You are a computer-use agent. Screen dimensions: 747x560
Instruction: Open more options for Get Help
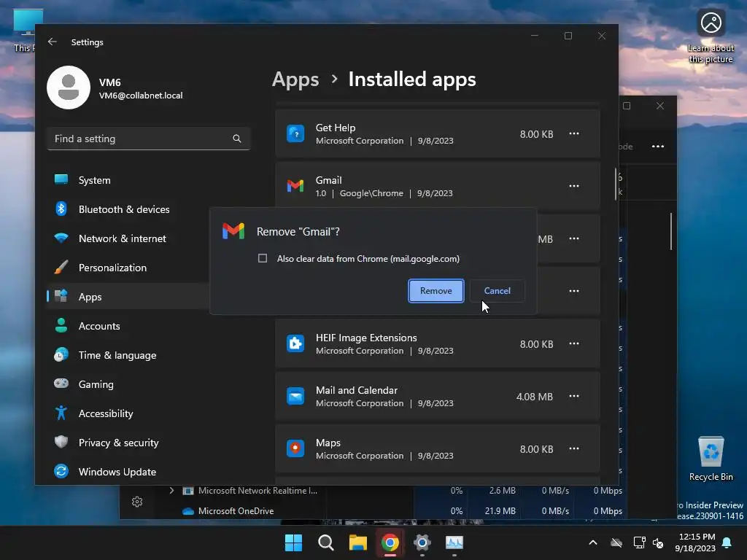click(x=574, y=134)
